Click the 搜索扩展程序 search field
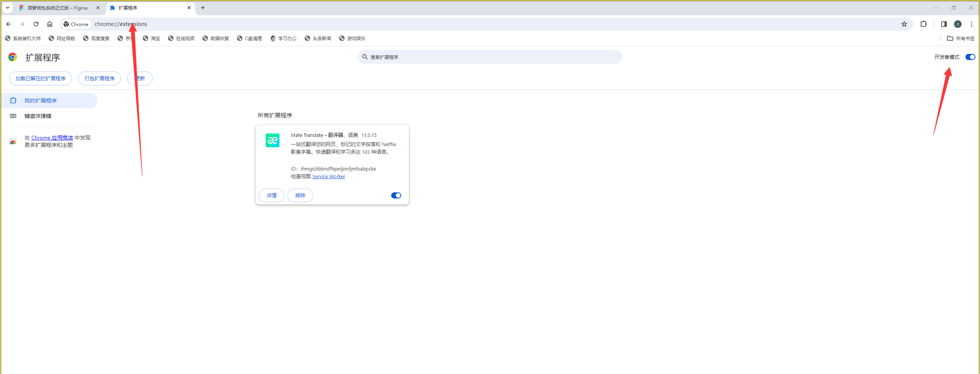 pos(490,57)
